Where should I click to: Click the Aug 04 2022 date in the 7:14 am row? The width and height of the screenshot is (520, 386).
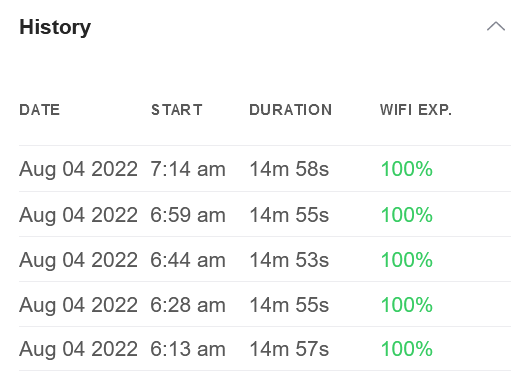point(78,169)
